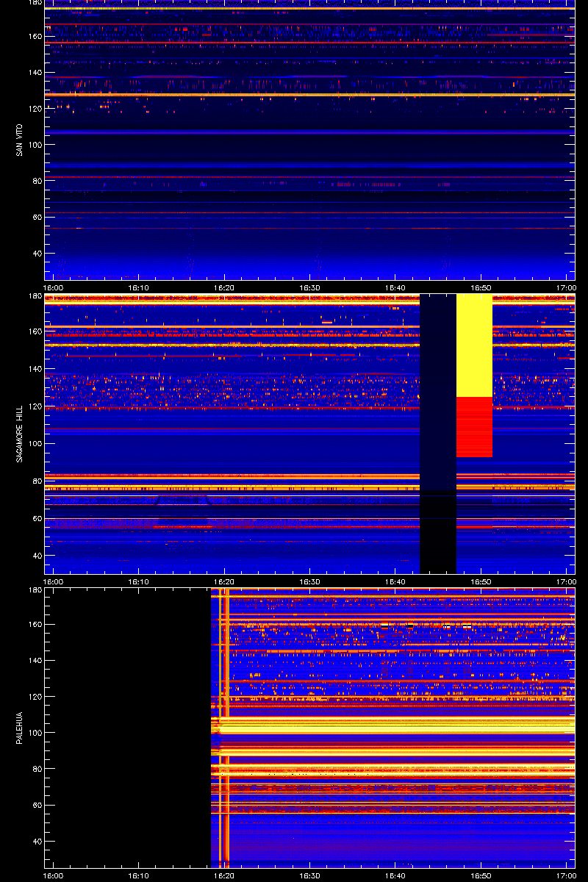The image size is (588, 882).
Task: Choose the 16:00 tick under Palehua panel
Action: 53,876
